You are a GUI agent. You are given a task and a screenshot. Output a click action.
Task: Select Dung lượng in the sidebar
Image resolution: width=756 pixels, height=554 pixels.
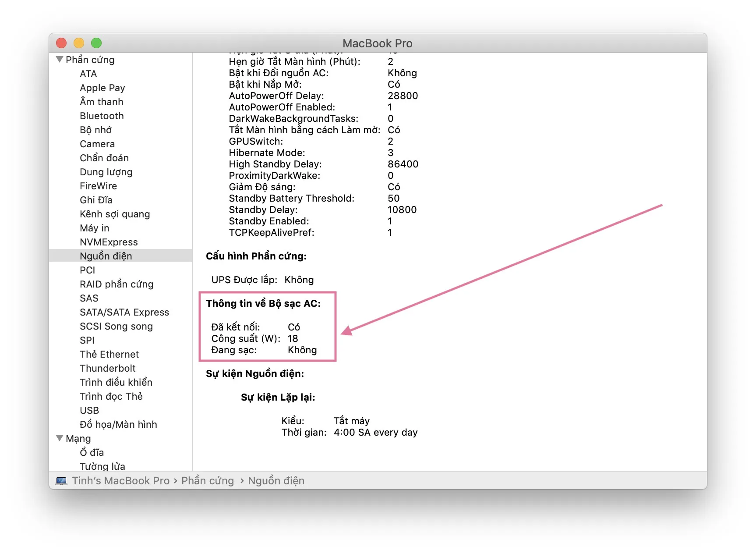(106, 172)
